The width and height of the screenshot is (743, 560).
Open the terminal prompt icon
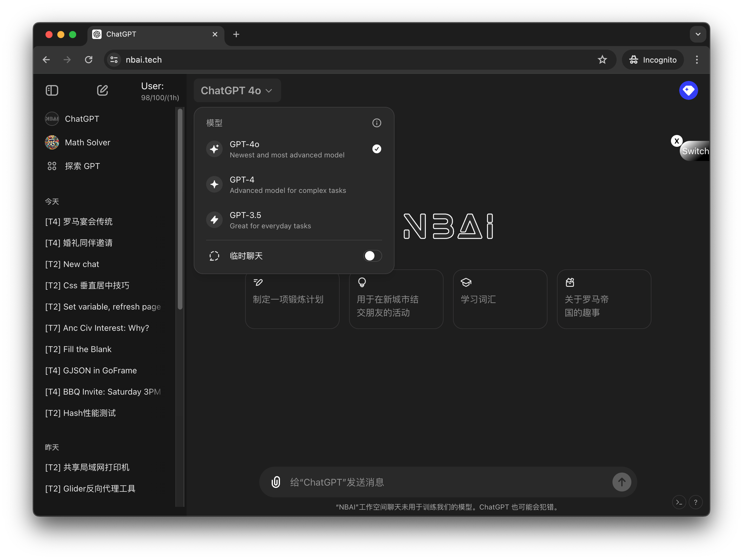(x=679, y=502)
